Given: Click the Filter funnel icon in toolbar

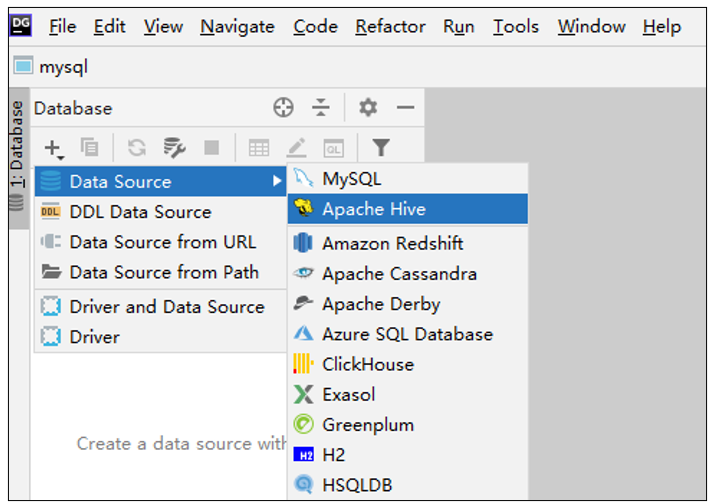Looking at the screenshot, I should [x=380, y=148].
